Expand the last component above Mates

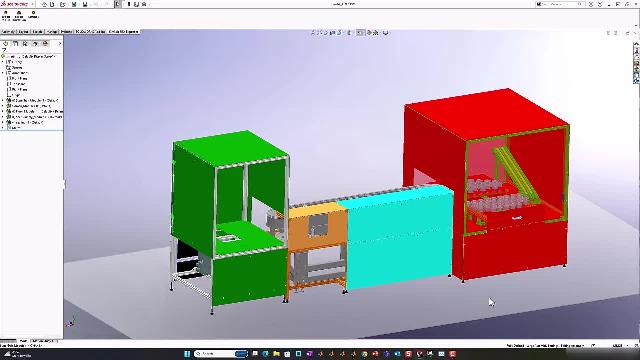tap(3, 122)
